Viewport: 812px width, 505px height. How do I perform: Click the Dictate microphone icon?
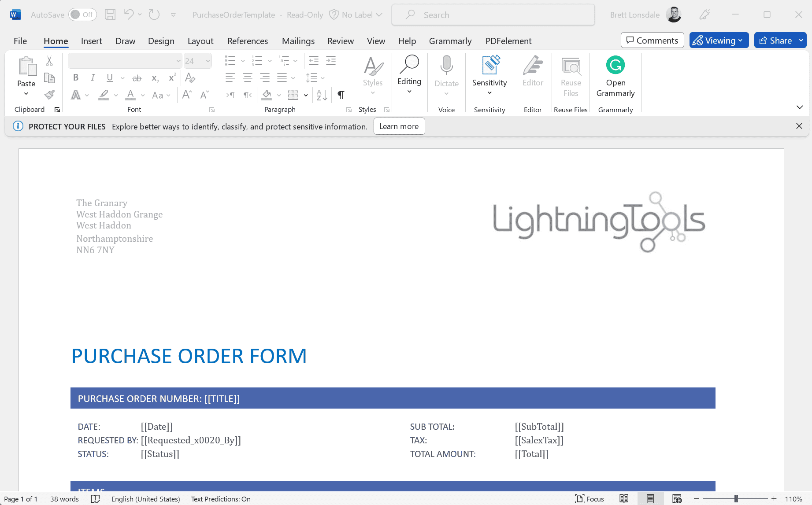[446, 65]
